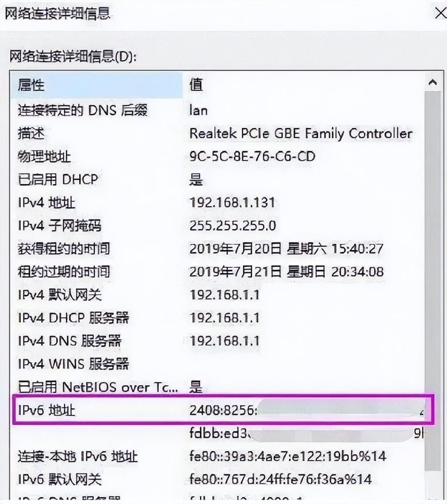Select the 值 column header
The height and width of the screenshot is (504, 447).
click(303, 85)
